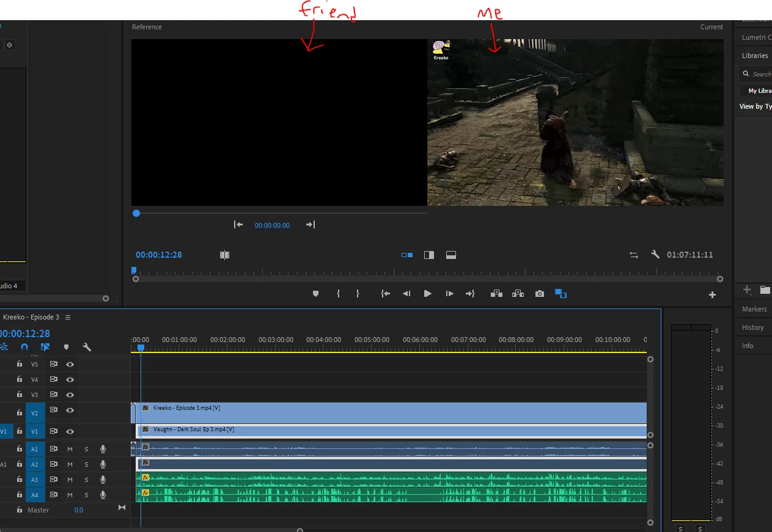Image resolution: width=772 pixels, height=532 pixels.
Task: Select the Kreeko - Episode 3 sequence tab
Action: click(x=31, y=317)
